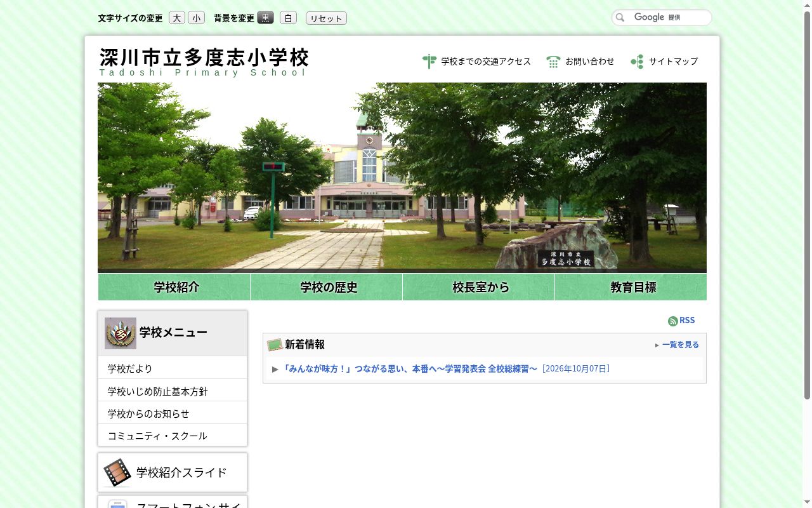Screen dimensions: 812x508
Task: Click the magnifier icon in the Google search box
Action: (x=620, y=18)
